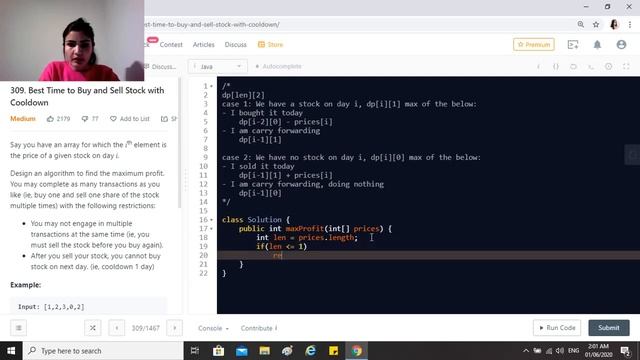Open the user account avatar menu
The width and height of the screenshot is (640, 360).
(x=621, y=44)
